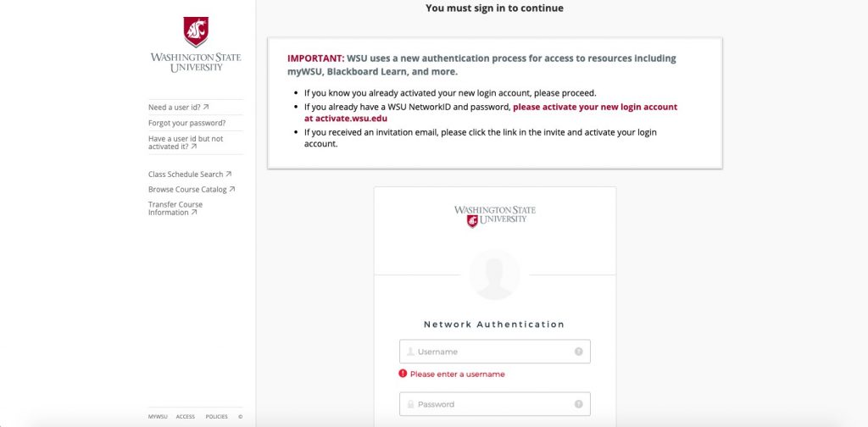
Task: Click the help icon in Username field
Action: [x=578, y=352]
